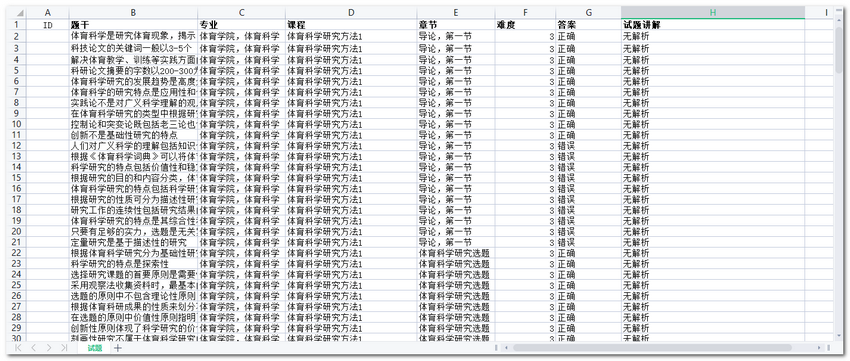Add a new sheet with plus icon
850x361 pixels.
coord(118,348)
